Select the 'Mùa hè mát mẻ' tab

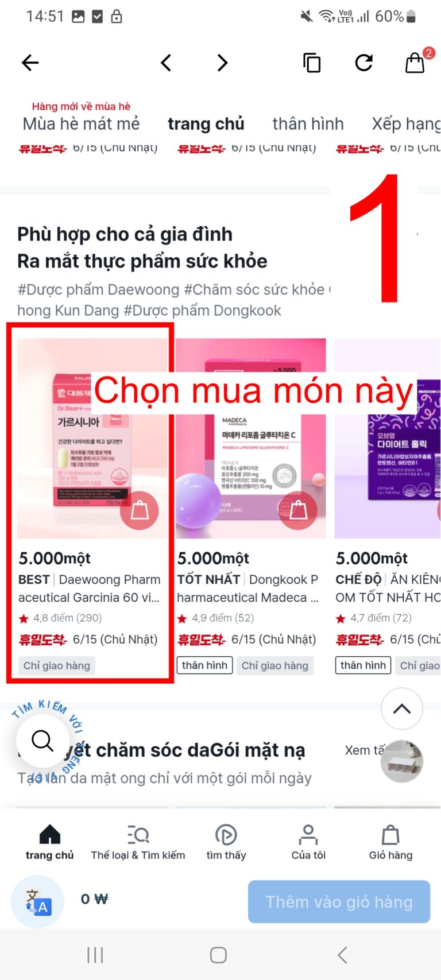point(81,124)
